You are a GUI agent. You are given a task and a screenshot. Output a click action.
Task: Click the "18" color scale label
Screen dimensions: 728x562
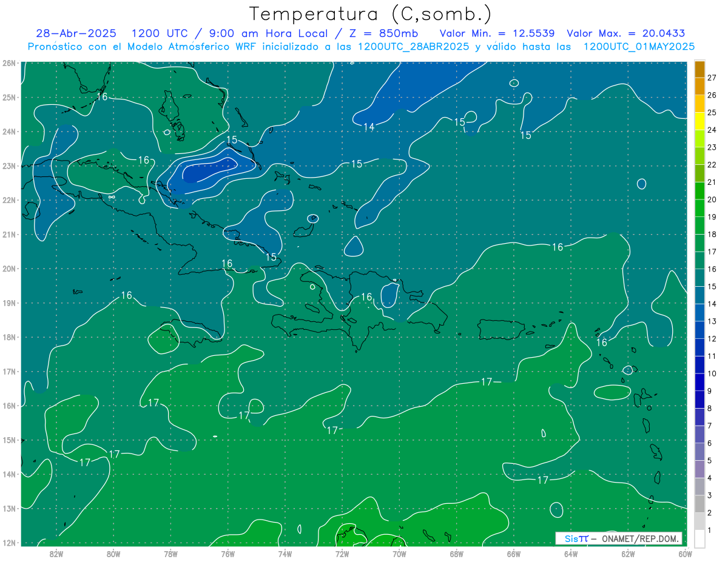[x=712, y=234]
